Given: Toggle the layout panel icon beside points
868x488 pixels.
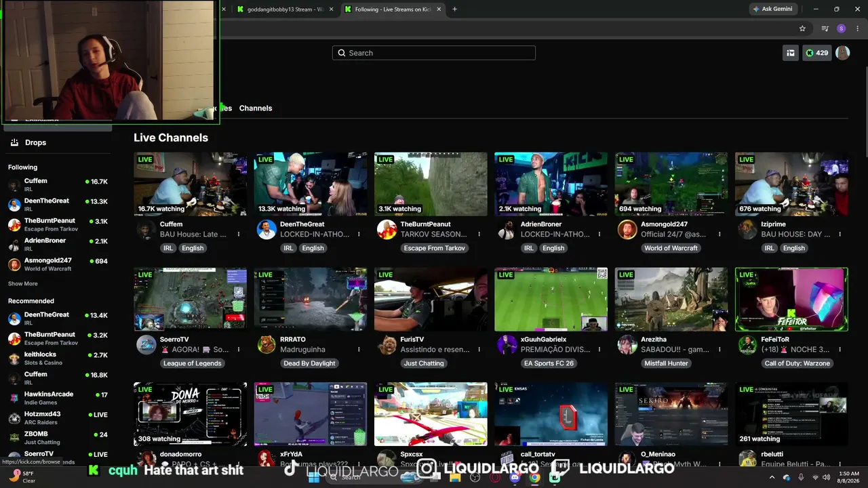Looking at the screenshot, I should (x=791, y=53).
